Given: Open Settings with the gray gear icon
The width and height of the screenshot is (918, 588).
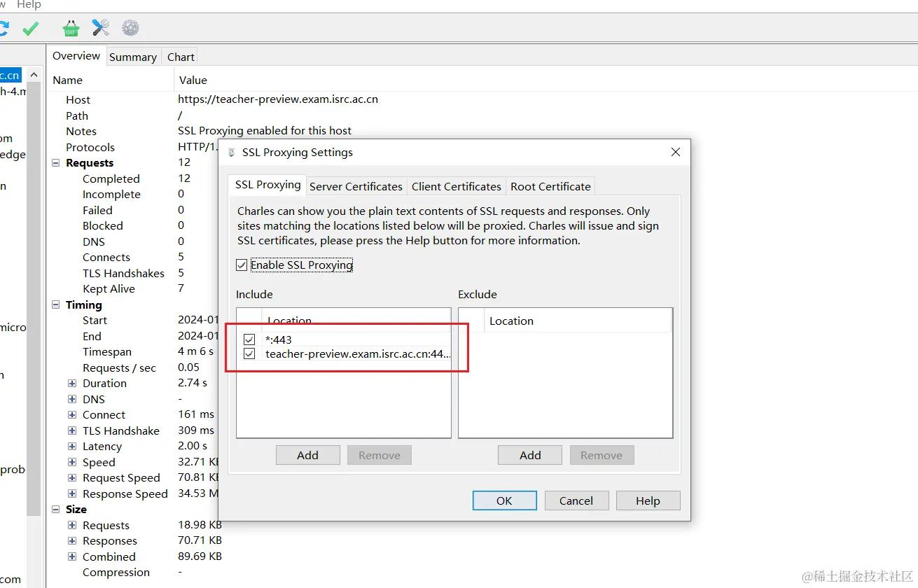Looking at the screenshot, I should pyautogui.click(x=130, y=28).
